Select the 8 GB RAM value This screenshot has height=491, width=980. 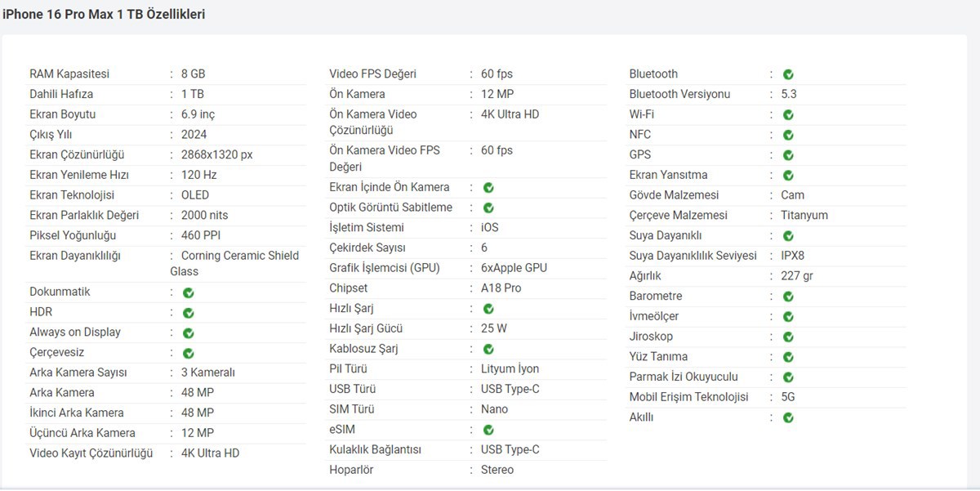[x=193, y=74]
